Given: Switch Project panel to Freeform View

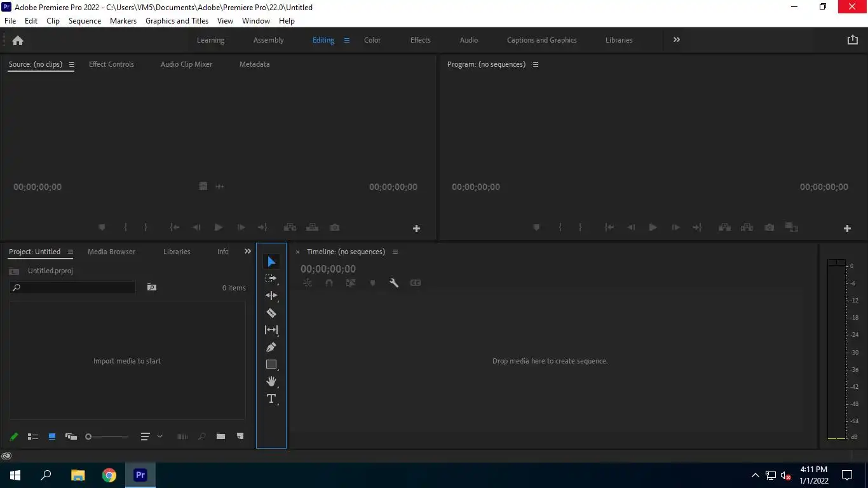Looking at the screenshot, I should tap(71, 437).
